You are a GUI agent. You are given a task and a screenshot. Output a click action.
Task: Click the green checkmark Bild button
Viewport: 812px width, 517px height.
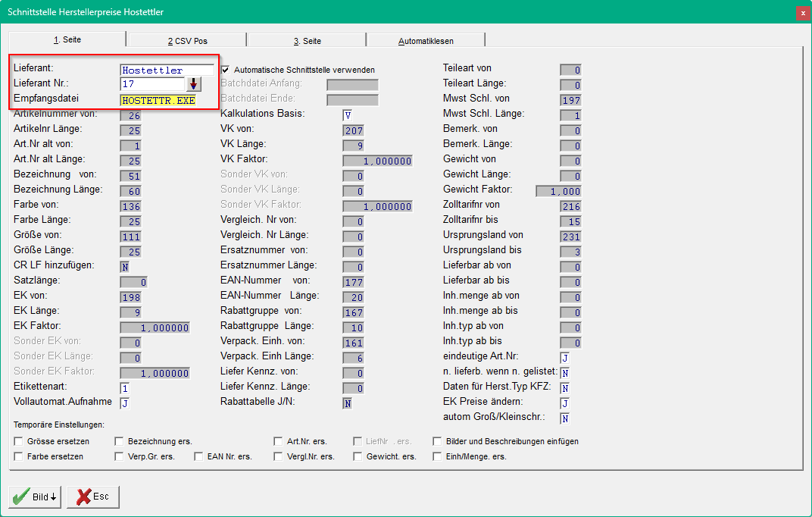pyautogui.click(x=35, y=497)
